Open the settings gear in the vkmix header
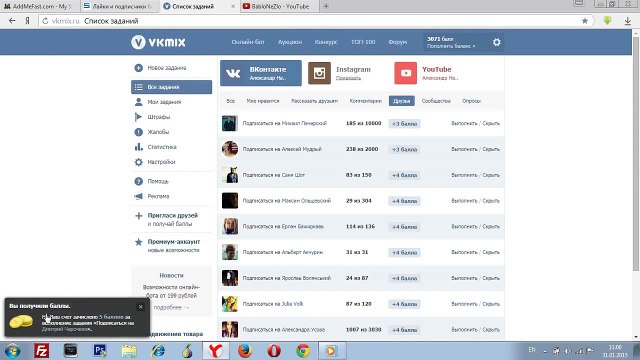 click(496, 42)
